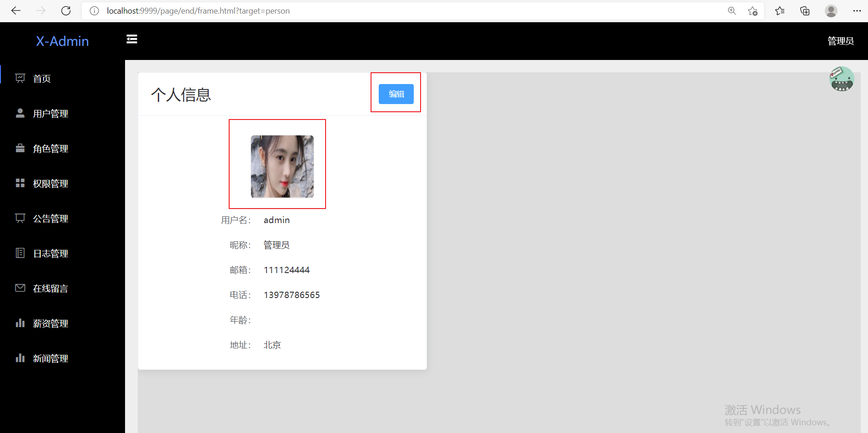Screen dimensions: 868x433
Task: Click the browser forward arrow
Action: click(x=41, y=11)
